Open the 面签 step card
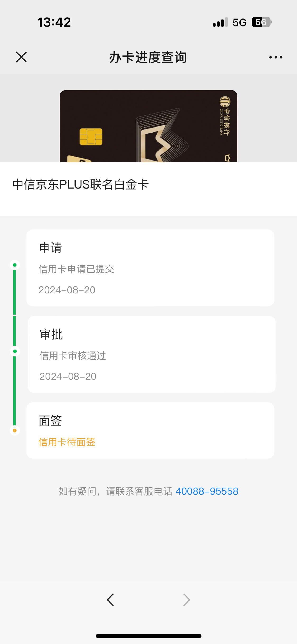 coord(150,430)
